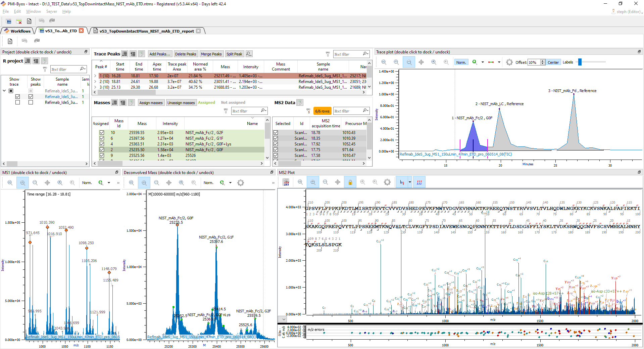Click green zoom icon in Trace plot toolbar
This screenshot has width=644, height=349.
(x=475, y=62)
